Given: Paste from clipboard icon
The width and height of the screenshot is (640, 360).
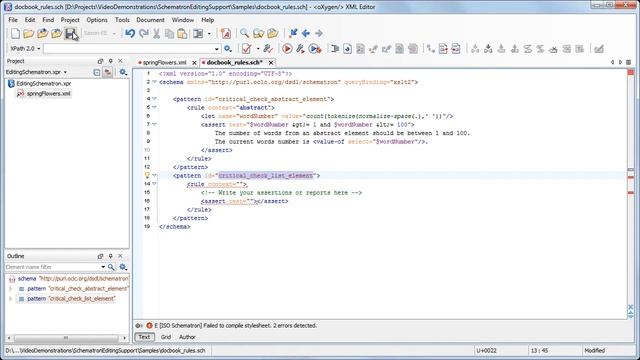Looking at the screenshot, I should pos(182,33).
